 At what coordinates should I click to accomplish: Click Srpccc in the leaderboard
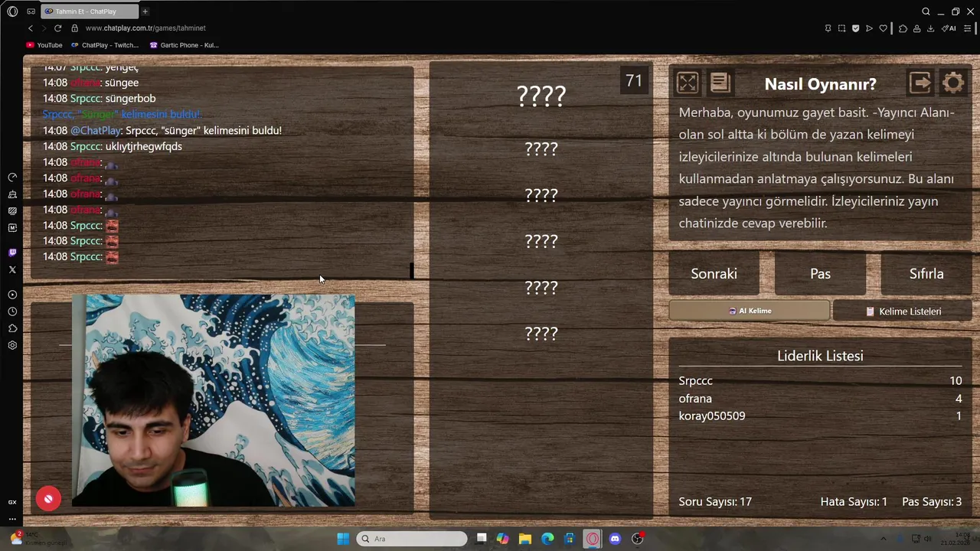pos(695,380)
